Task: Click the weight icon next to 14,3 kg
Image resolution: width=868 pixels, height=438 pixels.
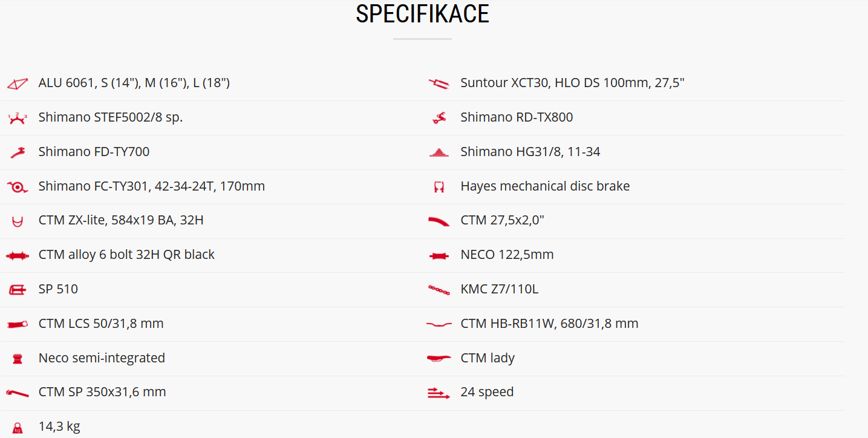Action: [18, 428]
